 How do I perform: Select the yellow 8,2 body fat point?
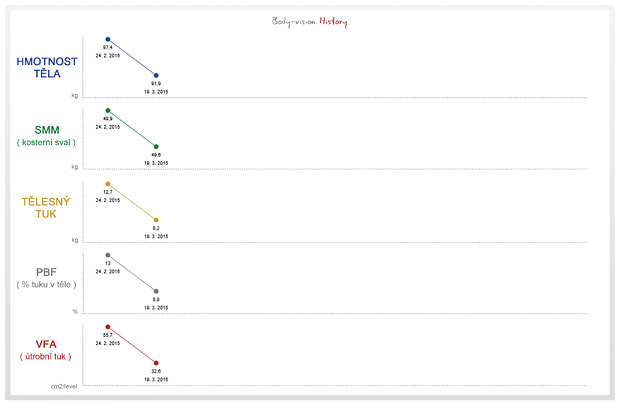(156, 220)
